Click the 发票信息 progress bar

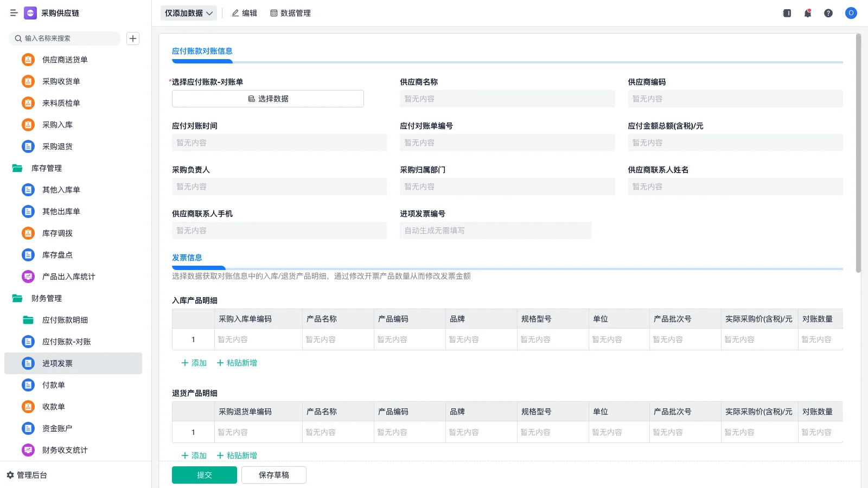(x=199, y=268)
